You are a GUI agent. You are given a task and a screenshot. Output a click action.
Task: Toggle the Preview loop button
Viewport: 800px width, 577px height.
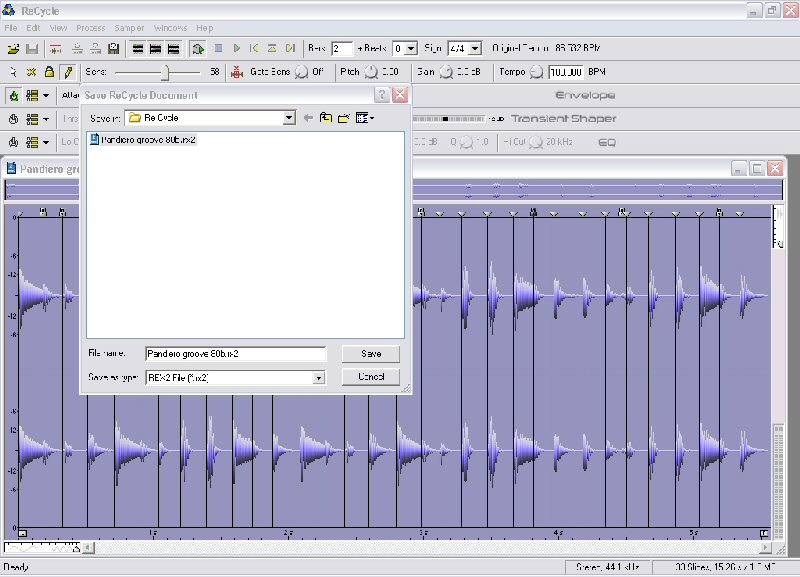(x=198, y=48)
